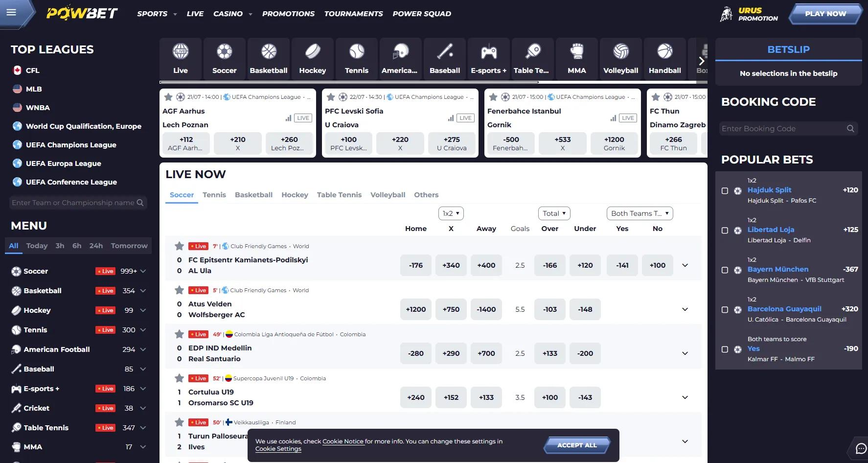Favorite the Atus Velden match star
The height and width of the screenshot is (463, 868).
180,290
